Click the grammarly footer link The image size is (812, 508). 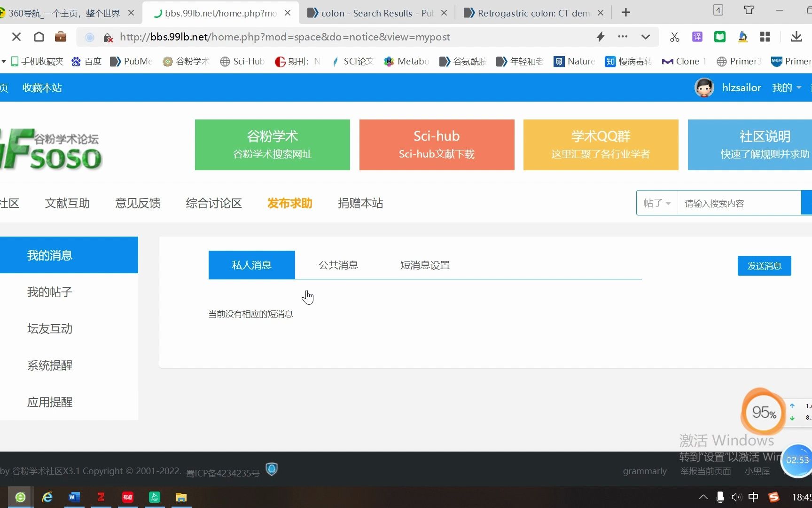[x=645, y=471]
